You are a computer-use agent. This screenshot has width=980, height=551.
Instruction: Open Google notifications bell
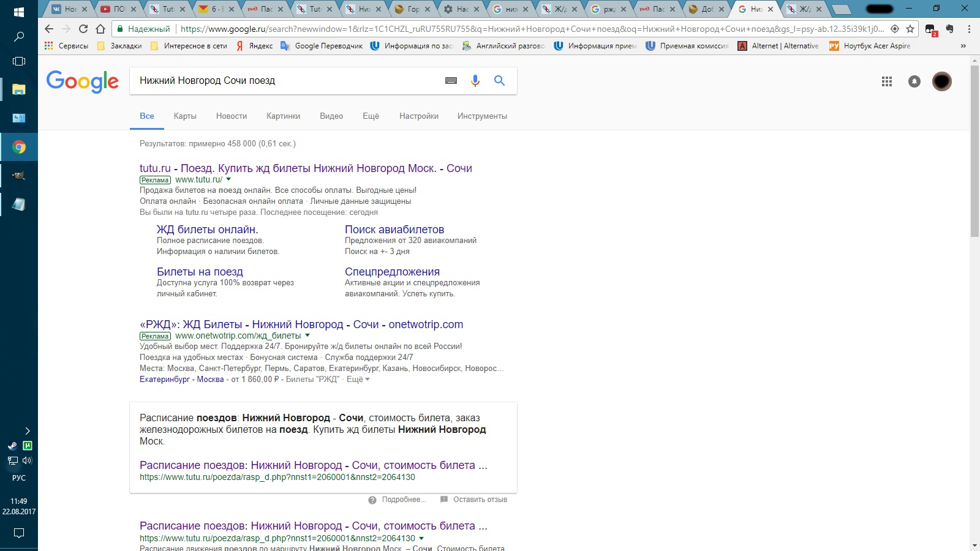point(914,81)
